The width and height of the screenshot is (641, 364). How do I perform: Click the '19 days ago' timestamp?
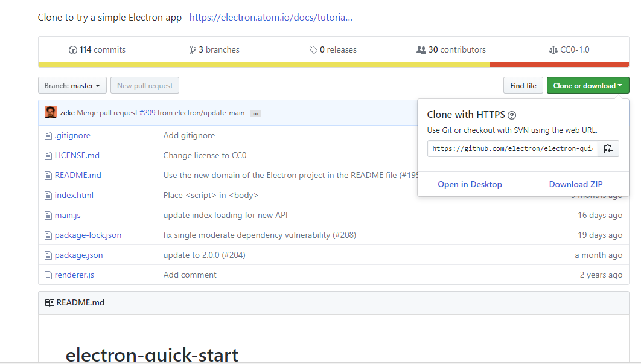600,235
